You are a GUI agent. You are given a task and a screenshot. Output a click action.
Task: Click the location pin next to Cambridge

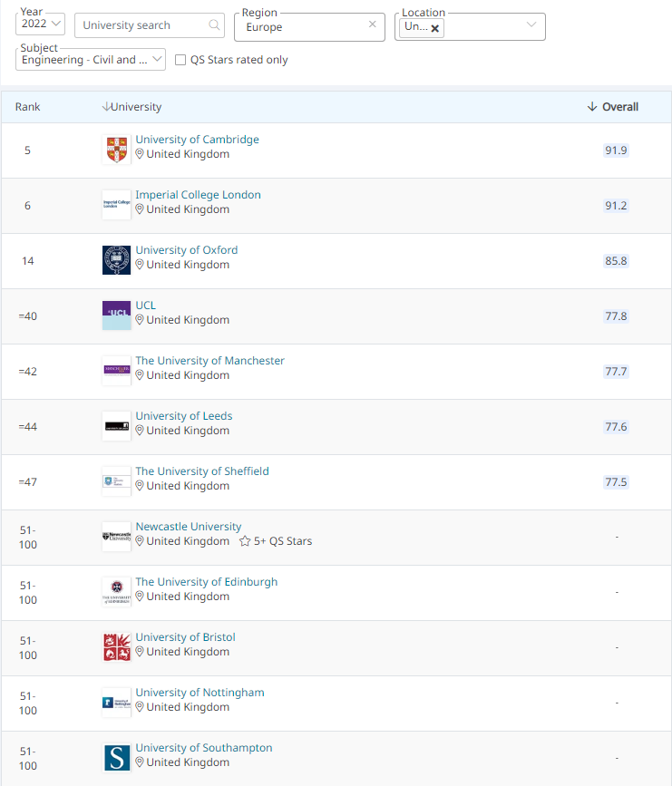(140, 154)
